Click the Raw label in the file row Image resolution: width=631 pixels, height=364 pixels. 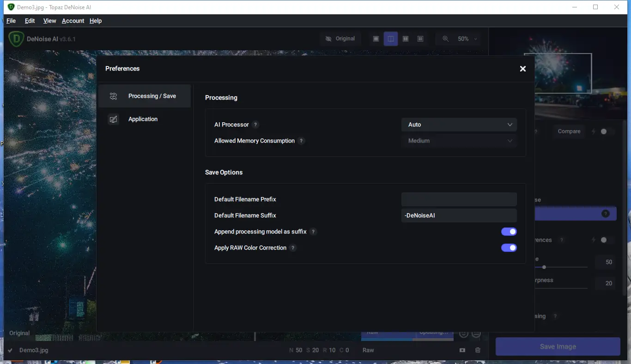(x=368, y=350)
